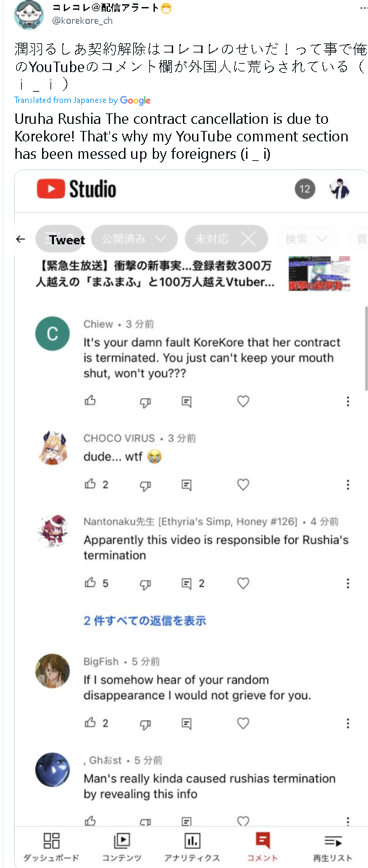
Task: Go to the コンテンツ tab
Action: (x=121, y=847)
